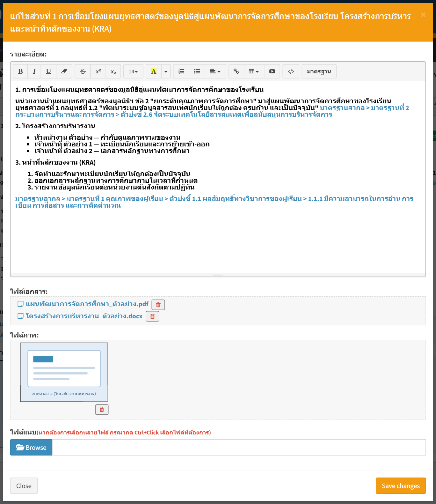The height and width of the screenshot is (504, 436).
Task: Insert an unordered bullet list
Action: point(197,71)
